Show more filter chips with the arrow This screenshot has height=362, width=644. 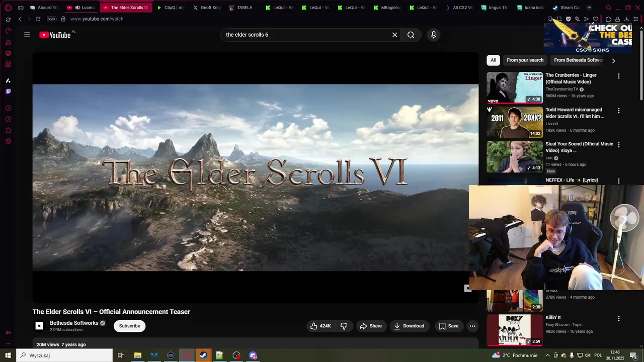[613, 60]
